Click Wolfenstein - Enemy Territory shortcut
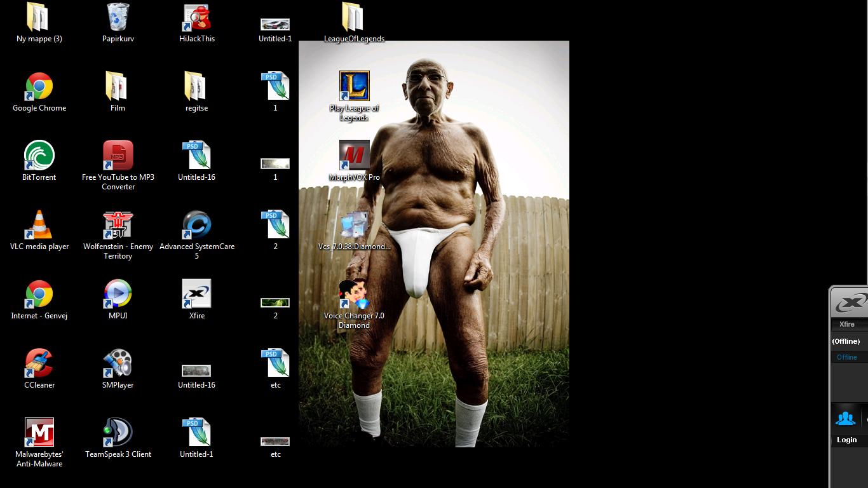The width and height of the screenshot is (868, 488). click(x=118, y=226)
